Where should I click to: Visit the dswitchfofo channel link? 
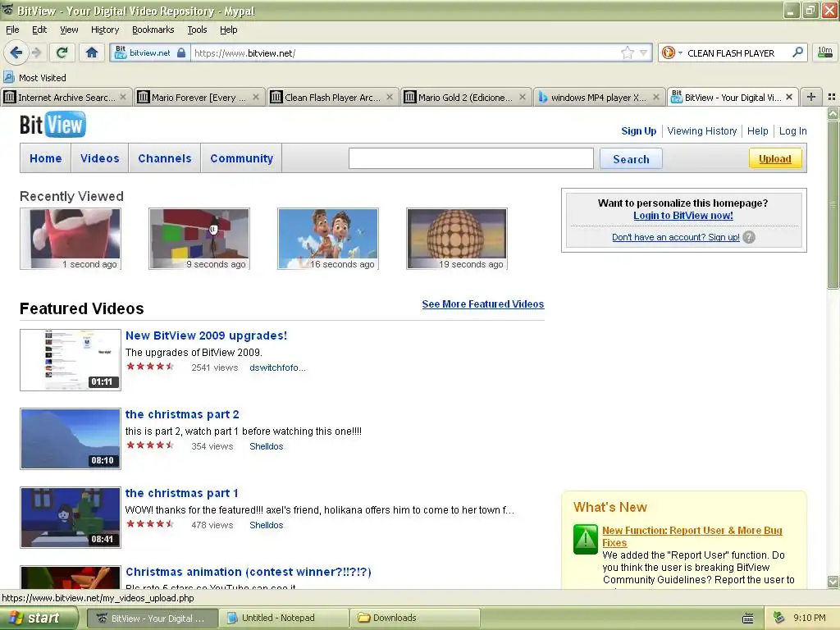coord(277,367)
